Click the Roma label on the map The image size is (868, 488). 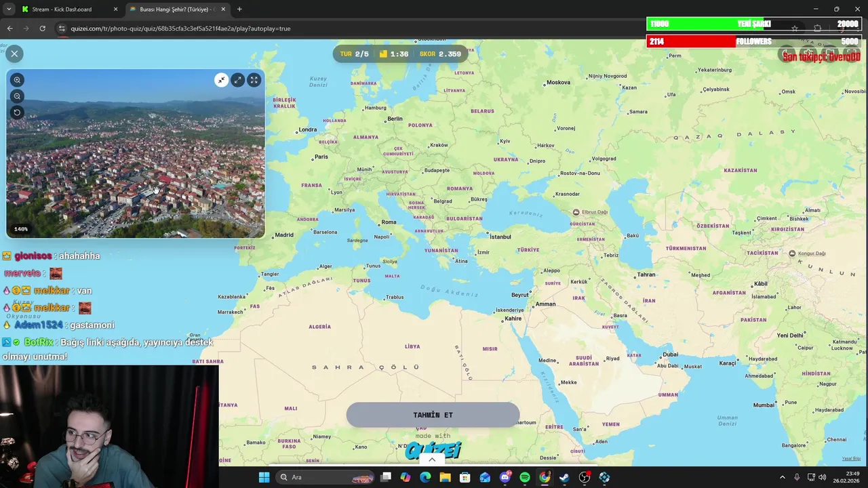pos(387,222)
